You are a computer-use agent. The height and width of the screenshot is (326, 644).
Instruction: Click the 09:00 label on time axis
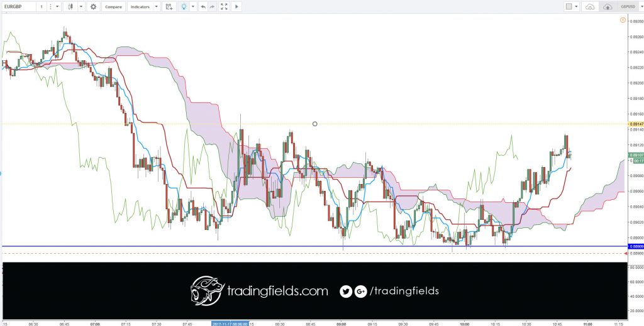point(341,323)
